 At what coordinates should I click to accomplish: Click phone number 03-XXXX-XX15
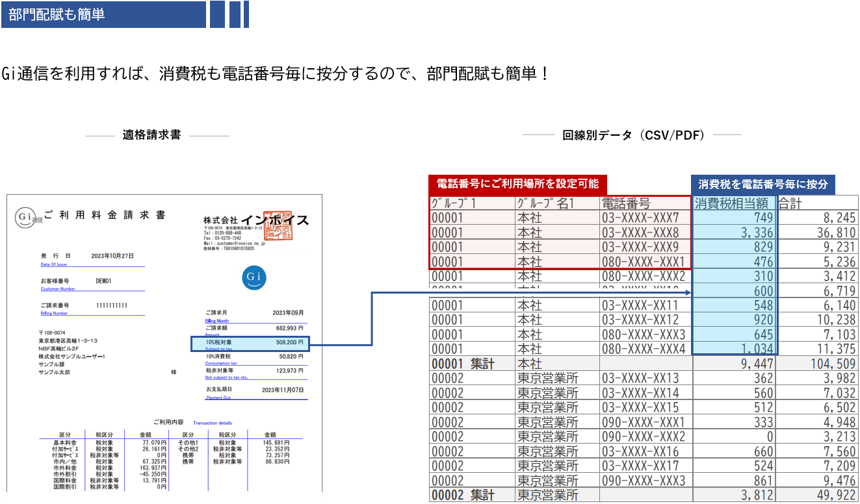[x=640, y=407]
